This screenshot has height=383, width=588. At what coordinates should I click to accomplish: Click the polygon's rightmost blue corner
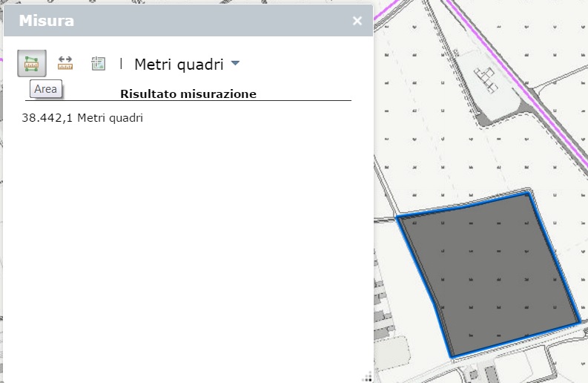pos(578,322)
